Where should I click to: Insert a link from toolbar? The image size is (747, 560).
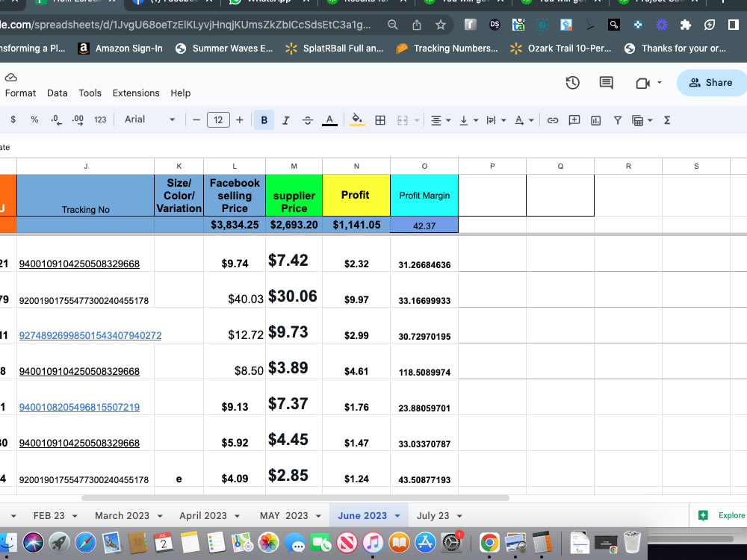click(553, 120)
